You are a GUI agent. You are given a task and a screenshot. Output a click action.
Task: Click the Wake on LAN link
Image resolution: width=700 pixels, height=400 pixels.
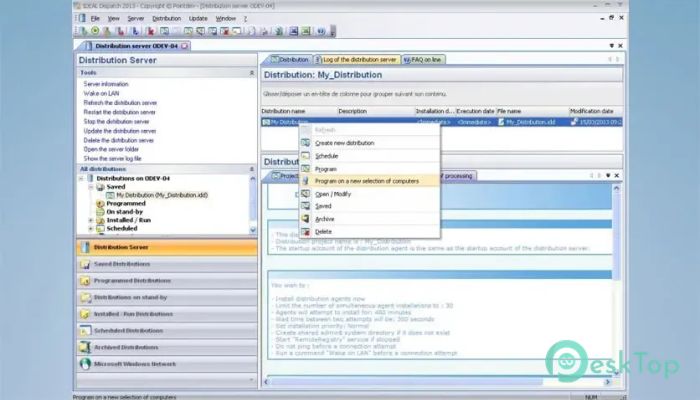click(101, 93)
